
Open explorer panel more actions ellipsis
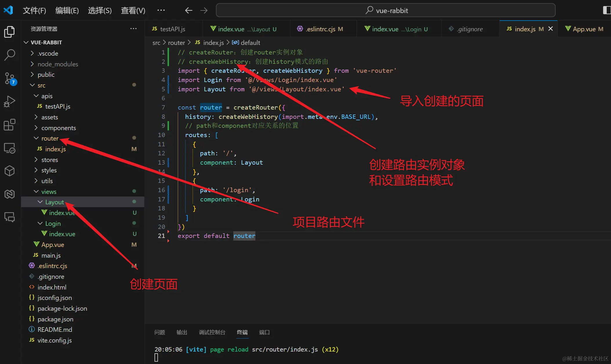(x=133, y=29)
